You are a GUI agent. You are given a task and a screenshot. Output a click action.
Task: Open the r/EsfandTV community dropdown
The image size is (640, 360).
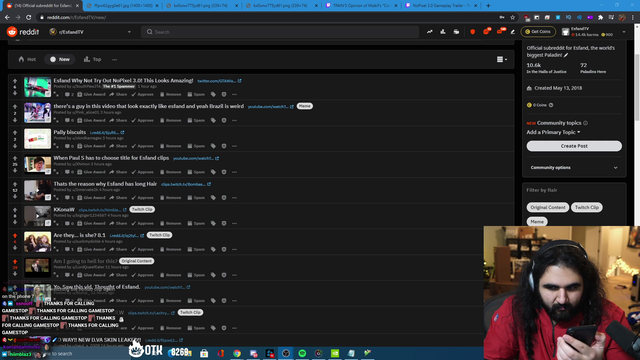[x=90, y=32]
